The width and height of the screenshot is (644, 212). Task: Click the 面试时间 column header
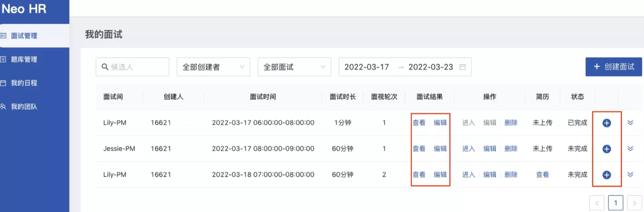(263, 97)
